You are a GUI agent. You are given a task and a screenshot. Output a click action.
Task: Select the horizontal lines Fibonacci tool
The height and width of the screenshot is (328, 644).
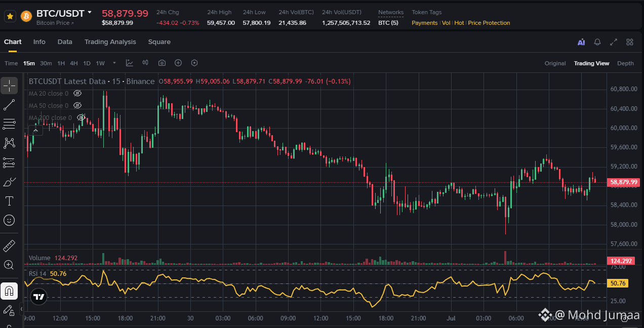click(x=9, y=124)
